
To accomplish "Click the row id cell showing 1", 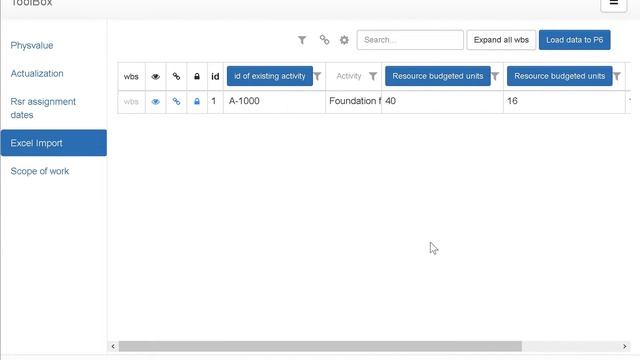I will coord(215,101).
